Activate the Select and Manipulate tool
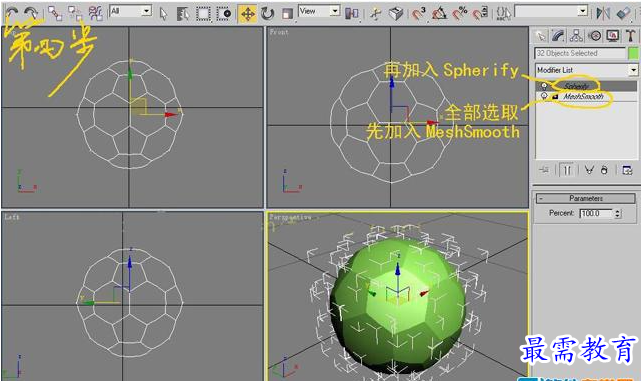The width and height of the screenshot is (644, 381). click(375, 14)
